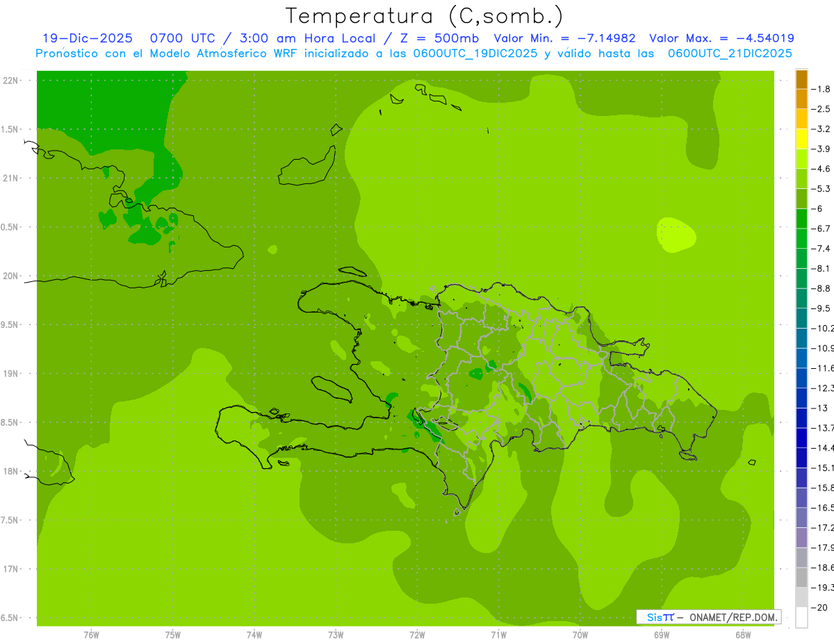The height and width of the screenshot is (644, 834).
Task: Click the '-8.1' colorbar label
Action: pos(822,268)
